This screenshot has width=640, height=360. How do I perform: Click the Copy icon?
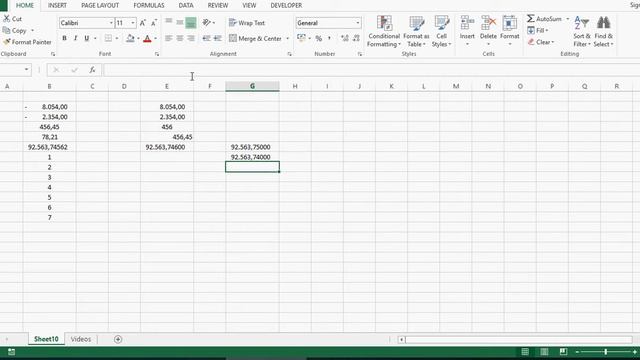[x=7, y=30]
